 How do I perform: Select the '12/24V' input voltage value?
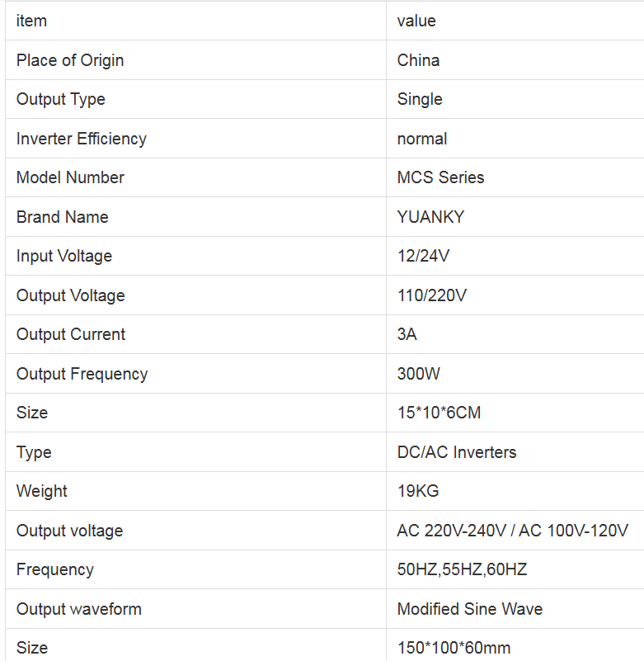point(423,256)
